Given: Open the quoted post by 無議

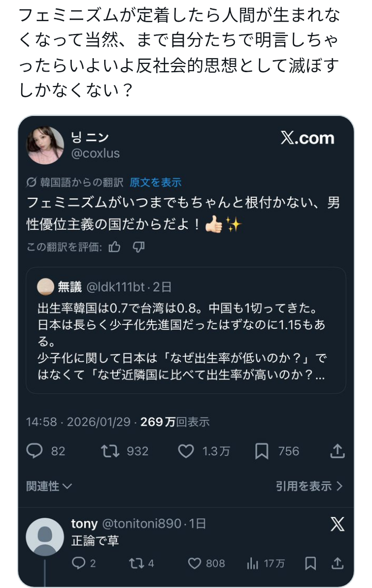Looking at the screenshot, I should (x=186, y=330).
